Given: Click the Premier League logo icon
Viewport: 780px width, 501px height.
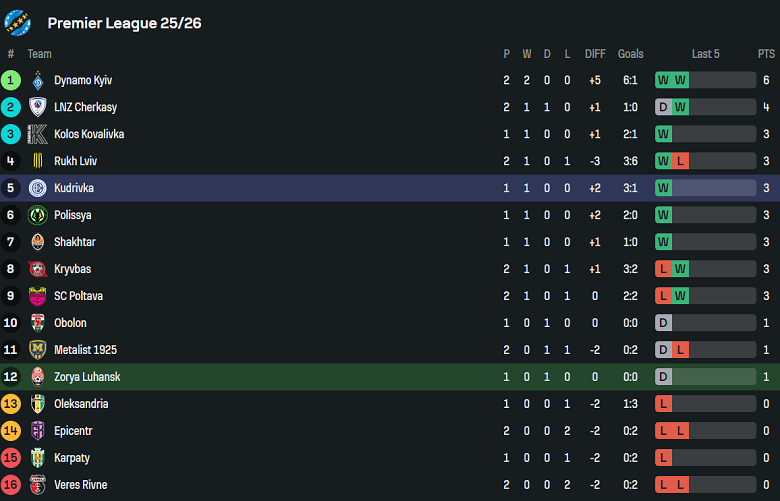Looking at the screenshot, I should click(19, 22).
